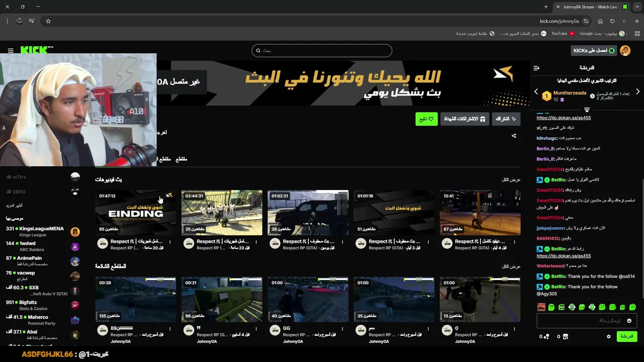Open the 00:21 green truck clip thumbnail
Viewport: 644px width, 362px height.
coord(222,299)
